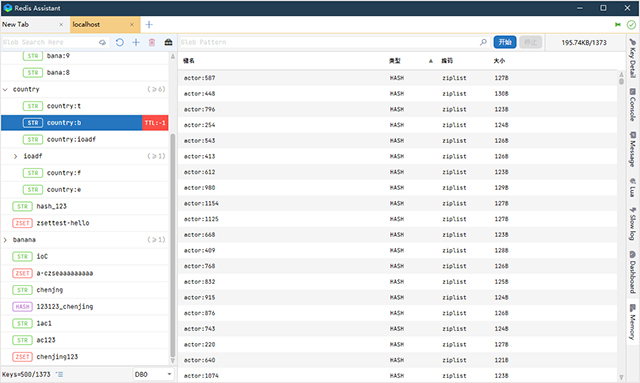Open the toolbox icon in the key toolbar
Screen dimensions: 640x383
coord(168,42)
